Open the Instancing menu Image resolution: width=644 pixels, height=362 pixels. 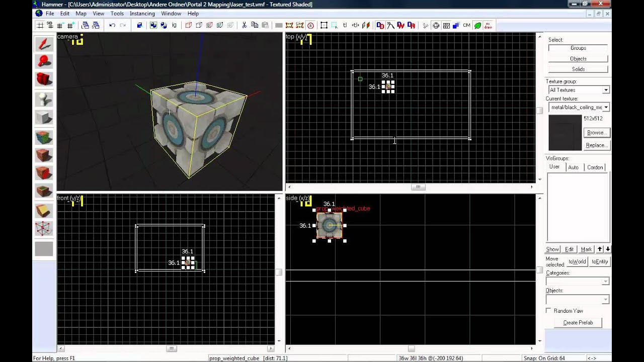point(142,14)
